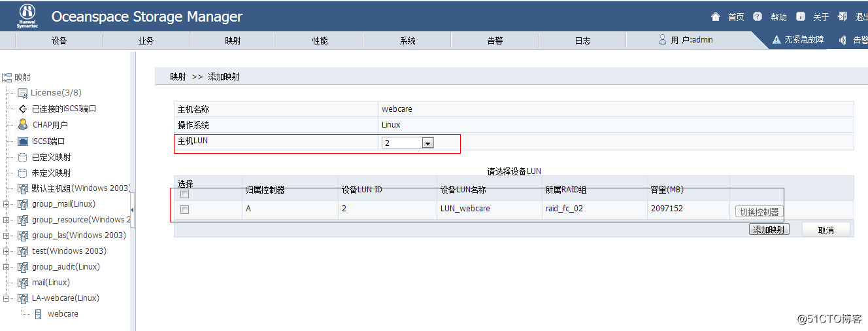
Task: Click the home icon next to 首页
Action: click(716, 16)
